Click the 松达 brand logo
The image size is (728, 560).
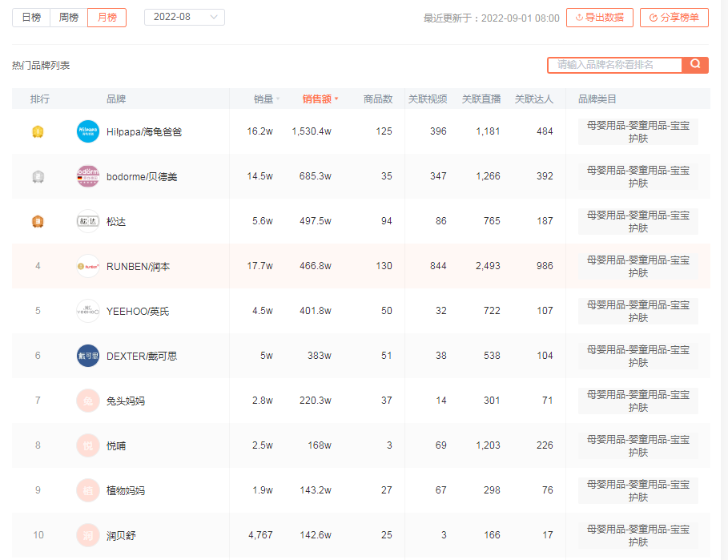pyautogui.click(x=88, y=221)
